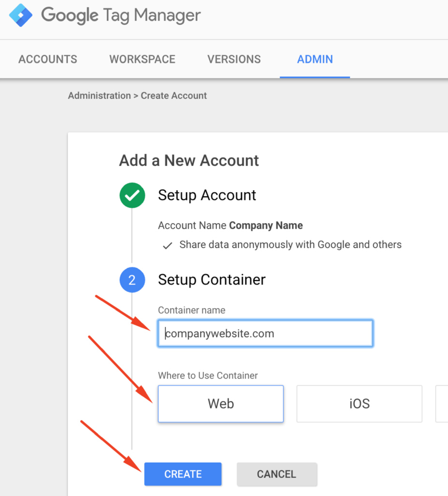
Task: Click the CANCEL button
Action: point(277,474)
